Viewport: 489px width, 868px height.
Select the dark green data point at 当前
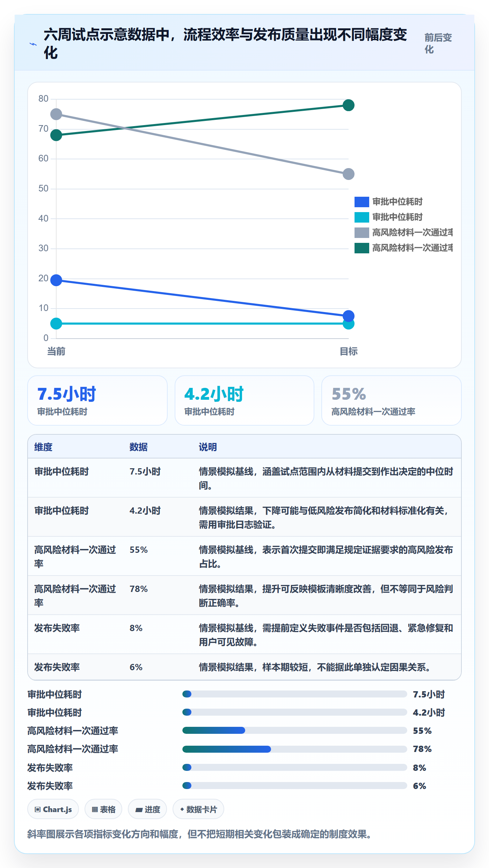pyautogui.click(x=56, y=135)
